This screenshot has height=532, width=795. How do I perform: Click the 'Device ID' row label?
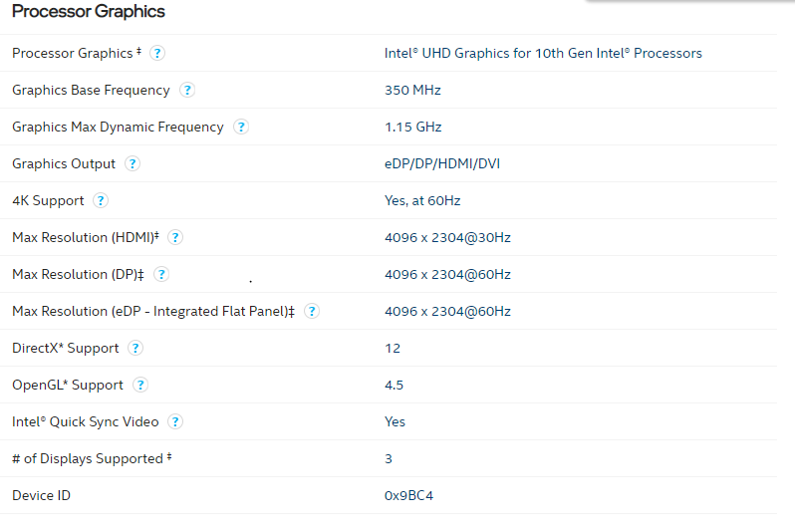point(41,496)
